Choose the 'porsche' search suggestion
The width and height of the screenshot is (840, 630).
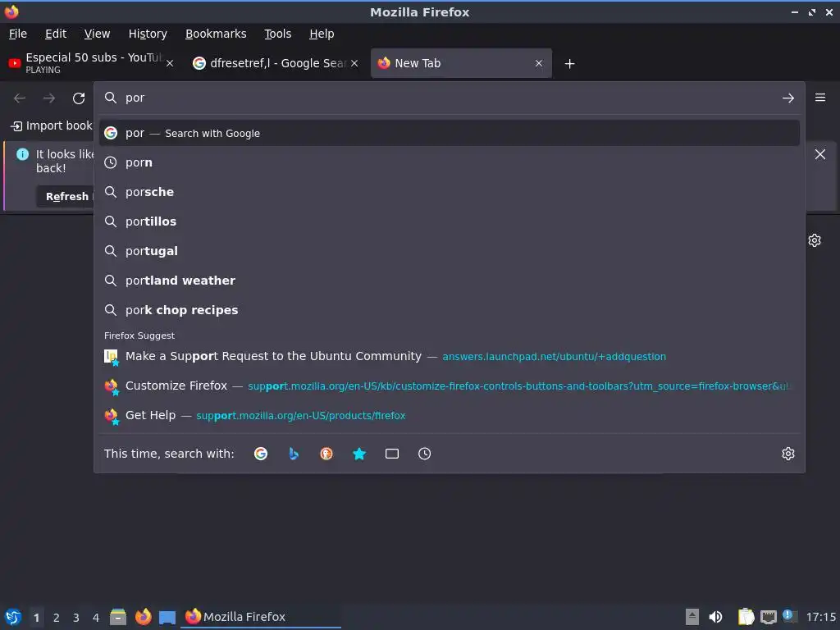(449, 192)
